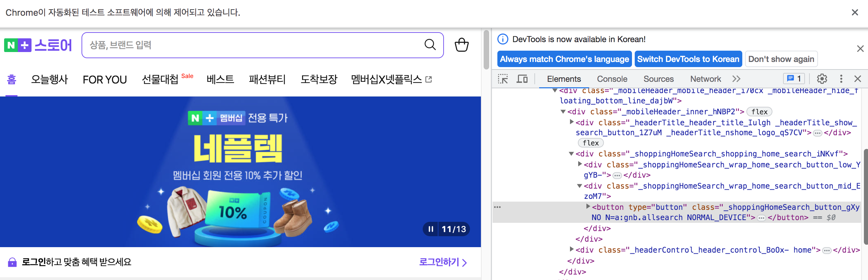Show more DevTools tabs chevron
Screen dimensions: 868x280
coord(736,79)
